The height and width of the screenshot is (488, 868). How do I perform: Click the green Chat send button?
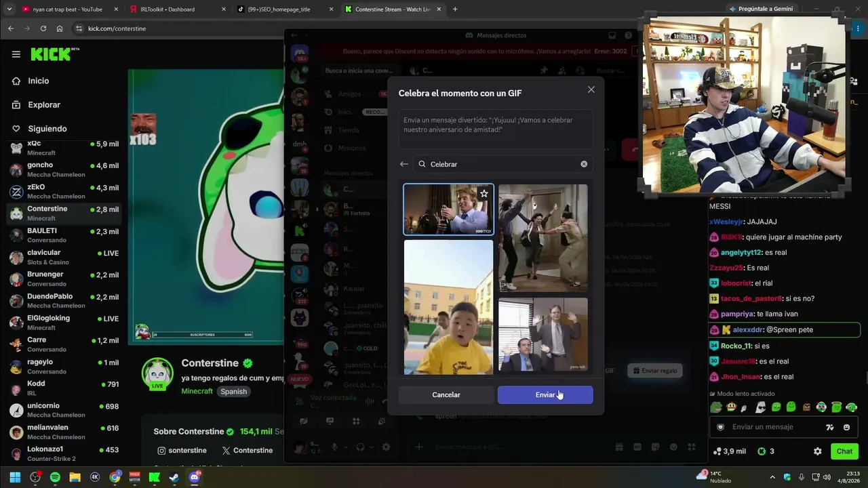point(844,451)
